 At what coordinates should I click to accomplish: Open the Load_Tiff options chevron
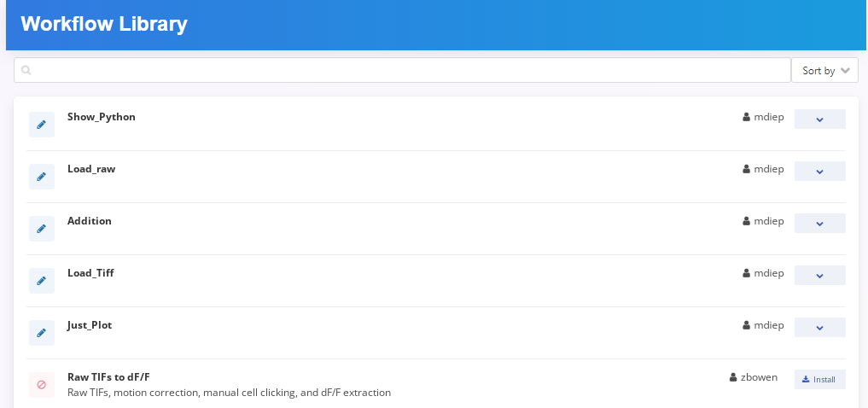click(x=819, y=276)
